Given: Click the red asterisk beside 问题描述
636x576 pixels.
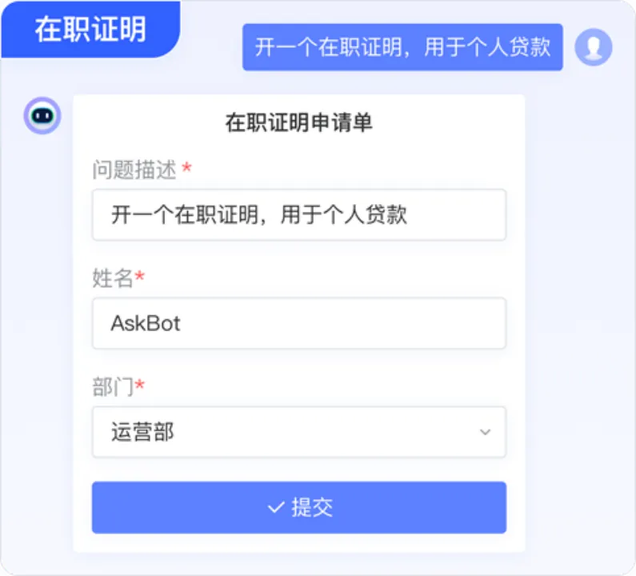Looking at the screenshot, I should (x=186, y=168).
